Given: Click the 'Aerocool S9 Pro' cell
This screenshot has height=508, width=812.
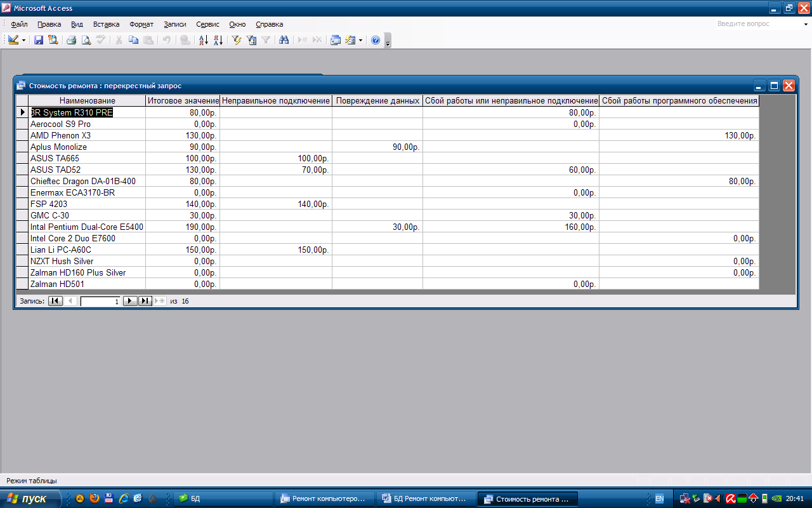Looking at the screenshot, I should pyautogui.click(x=88, y=124).
